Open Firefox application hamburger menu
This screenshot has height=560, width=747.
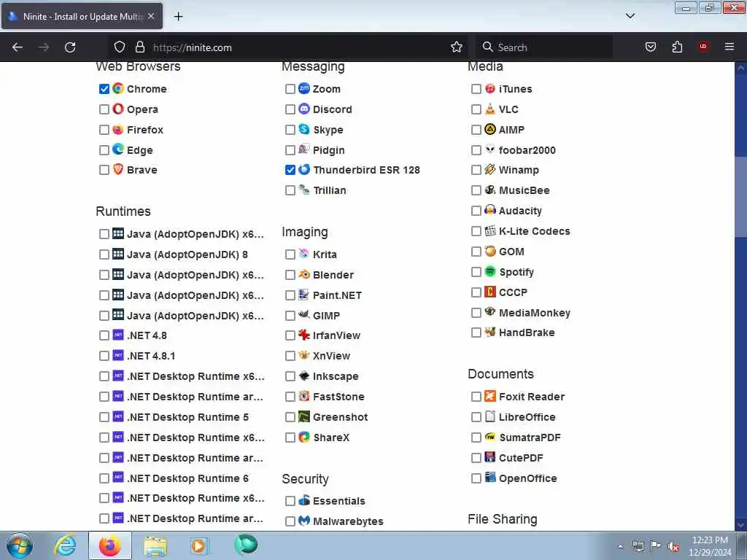pyautogui.click(x=729, y=47)
